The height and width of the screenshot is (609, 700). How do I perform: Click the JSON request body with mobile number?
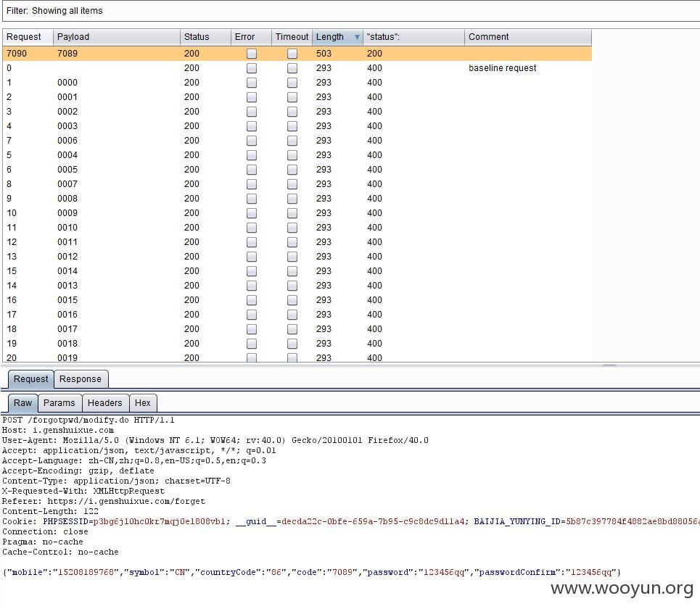[312, 573]
